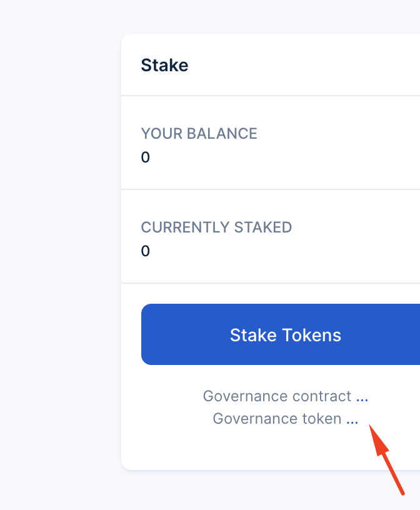Click the page background outside the card
The width and height of the screenshot is (420, 510).
point(56,250)
